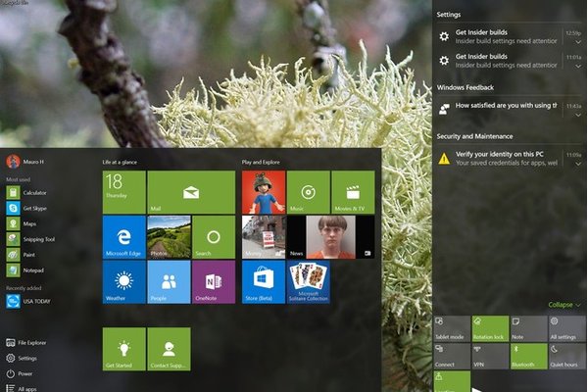
Task: Open the News tile with mugshot photo
Action: pyautogui.click(x=331, y=237)
